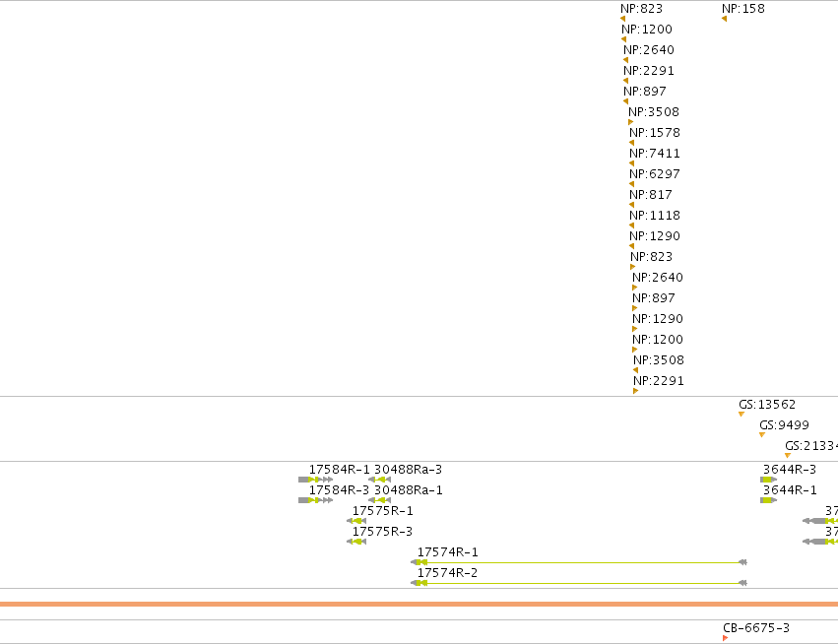Click the 17574R-1 label
Image resolution: width=838 pixels, height=644 pixels.
pyautogui.click(x=448, y=552)
